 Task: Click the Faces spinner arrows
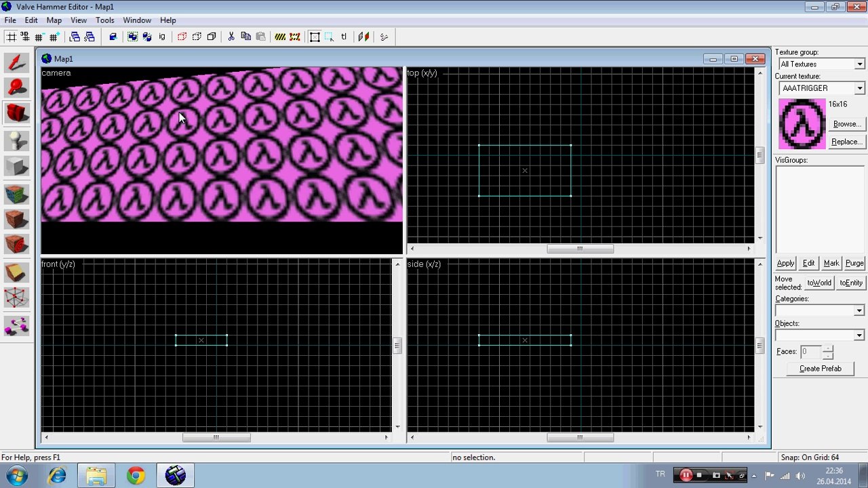click(x=827, y=352)
